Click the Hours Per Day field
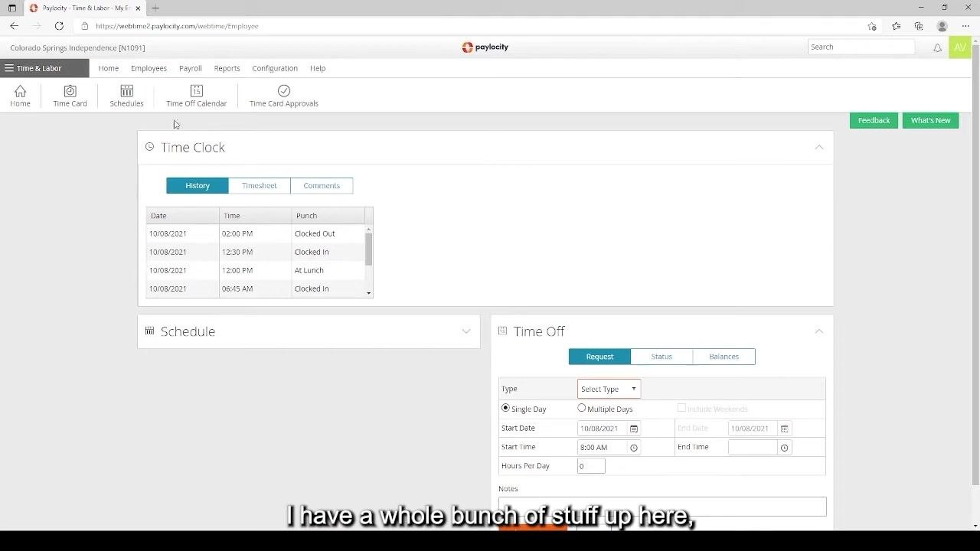 click(x=591, y=466)
